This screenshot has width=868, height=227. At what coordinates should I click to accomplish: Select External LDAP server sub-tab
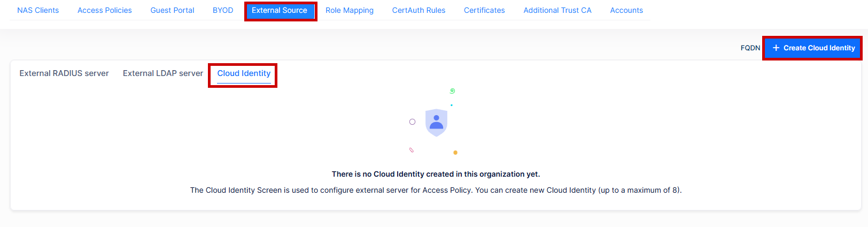point(163,73)
